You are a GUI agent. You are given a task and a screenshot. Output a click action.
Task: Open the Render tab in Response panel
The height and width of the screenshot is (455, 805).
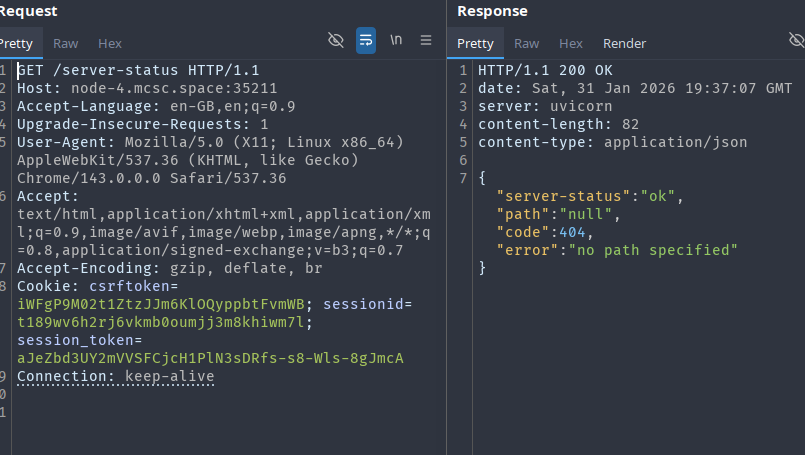624,44
